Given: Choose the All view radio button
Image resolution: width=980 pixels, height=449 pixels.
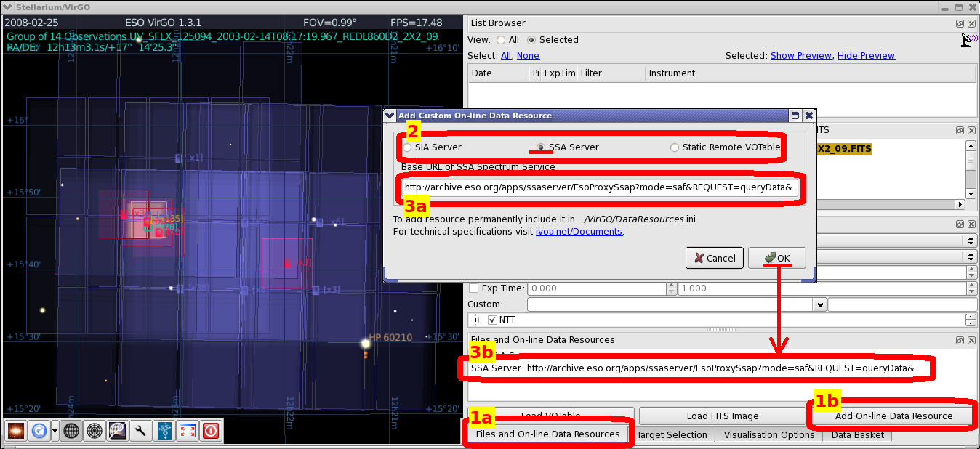Looking at the screenshot, I should [x=501, y=40].
